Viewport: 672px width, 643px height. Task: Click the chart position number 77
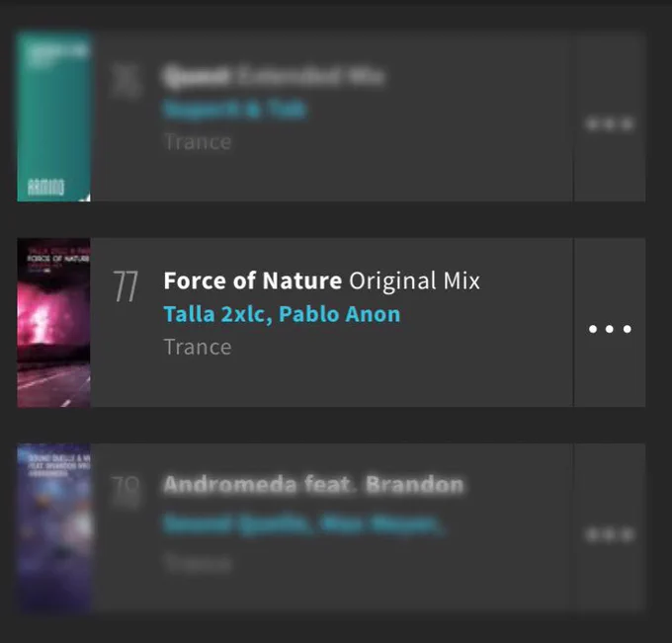pyautogui.click(x=126, y=286)
